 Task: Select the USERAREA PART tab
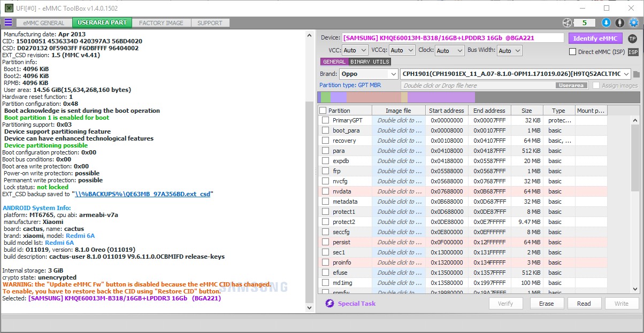coord(102,23)
